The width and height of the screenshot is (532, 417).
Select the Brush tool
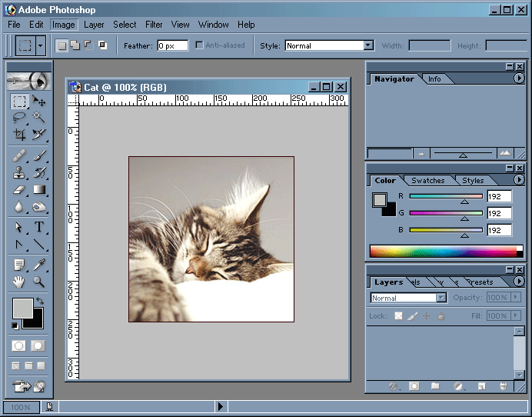click(x=39, y=156)
